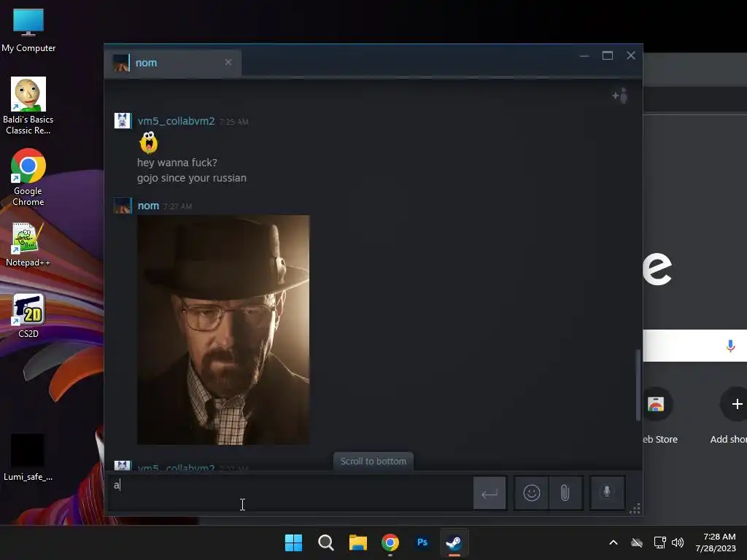
Task: Open taskbar Search
Action: [326, 542]
